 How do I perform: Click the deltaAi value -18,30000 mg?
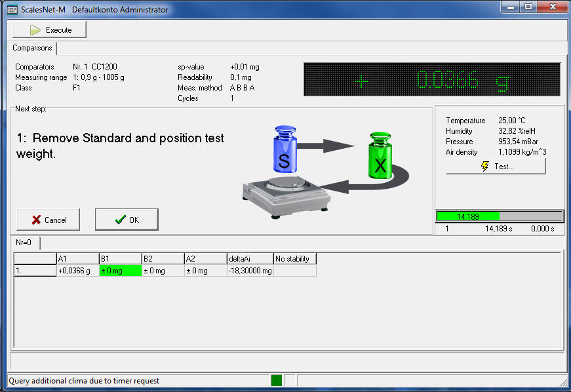[250, 271]
